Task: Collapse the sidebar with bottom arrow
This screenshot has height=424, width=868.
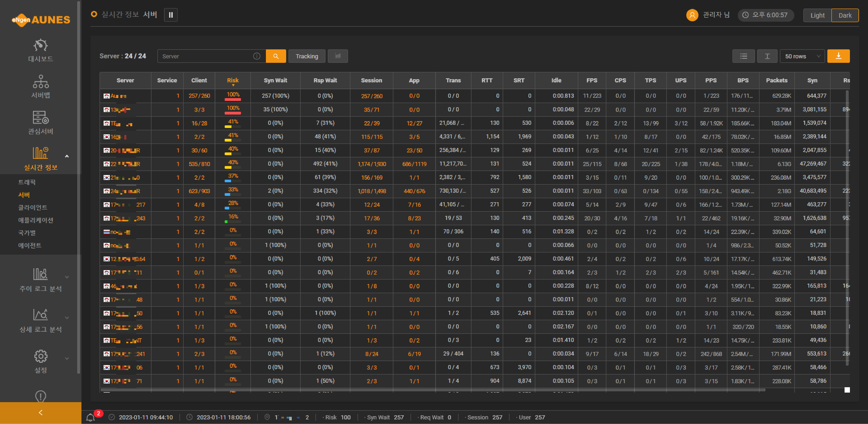Action: pos(41,413)
